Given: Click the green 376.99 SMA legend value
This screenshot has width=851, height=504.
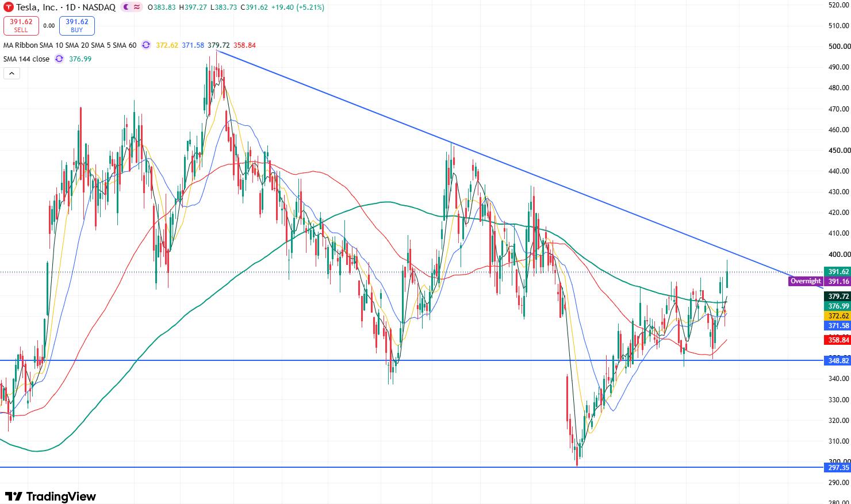Looking at the screenshot, I should [80, 59].
